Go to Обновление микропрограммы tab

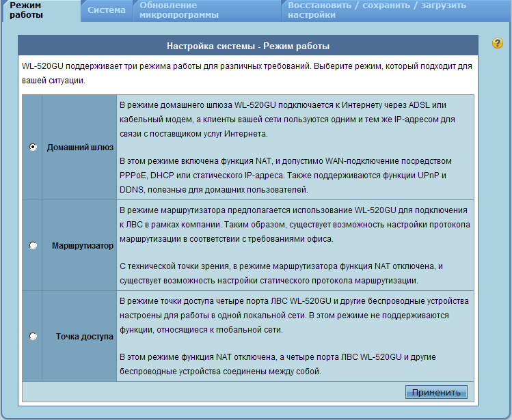coord(207,10)
